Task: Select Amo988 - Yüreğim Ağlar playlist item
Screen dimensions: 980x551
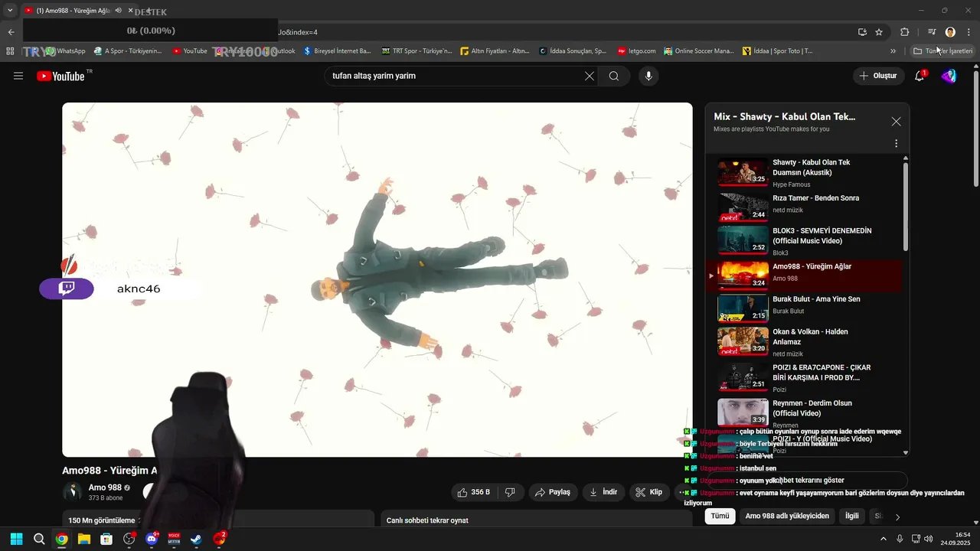Action: 804,275
